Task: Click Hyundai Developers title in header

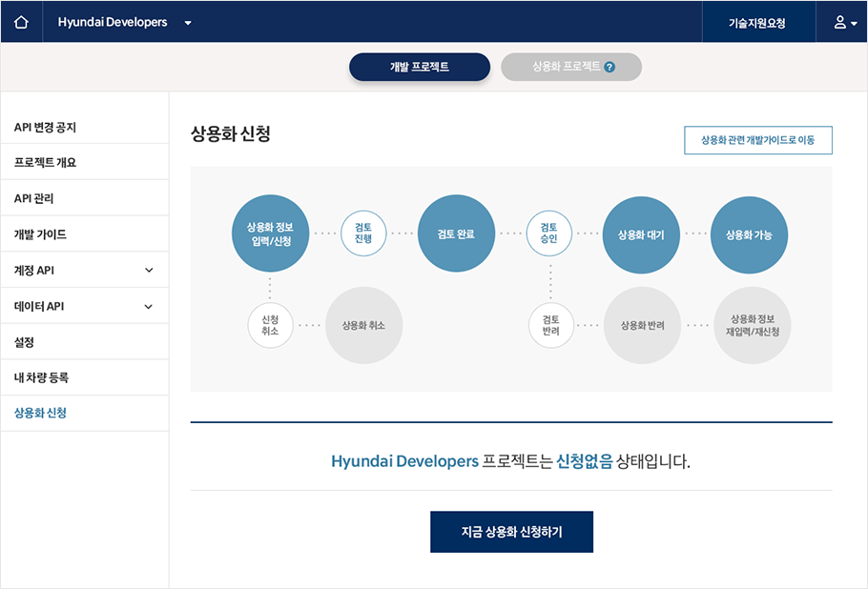Action: (x=113, y=22)
